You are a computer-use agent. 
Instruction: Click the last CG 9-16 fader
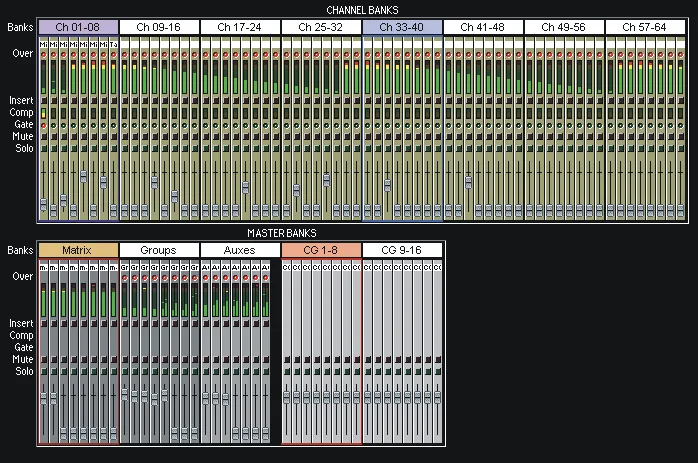pos(438,397)
